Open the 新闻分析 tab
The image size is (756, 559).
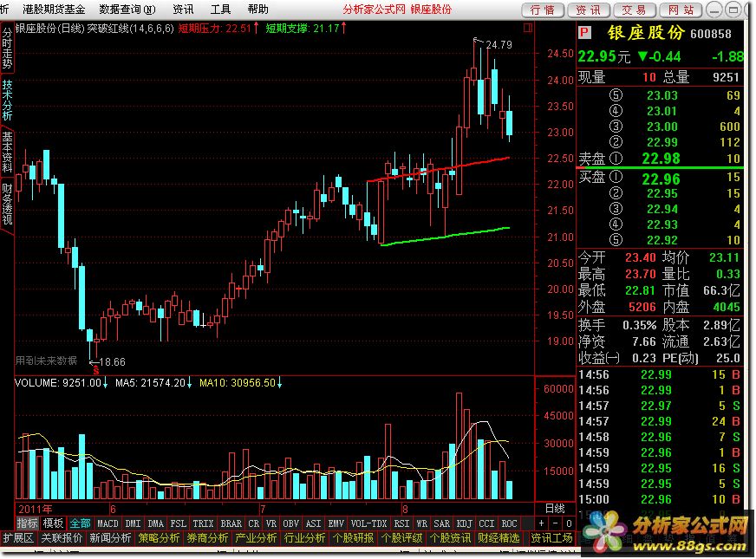click(110, 538)
